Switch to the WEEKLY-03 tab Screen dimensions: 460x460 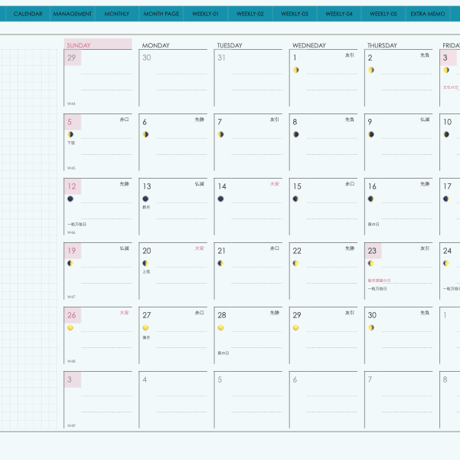294,14
